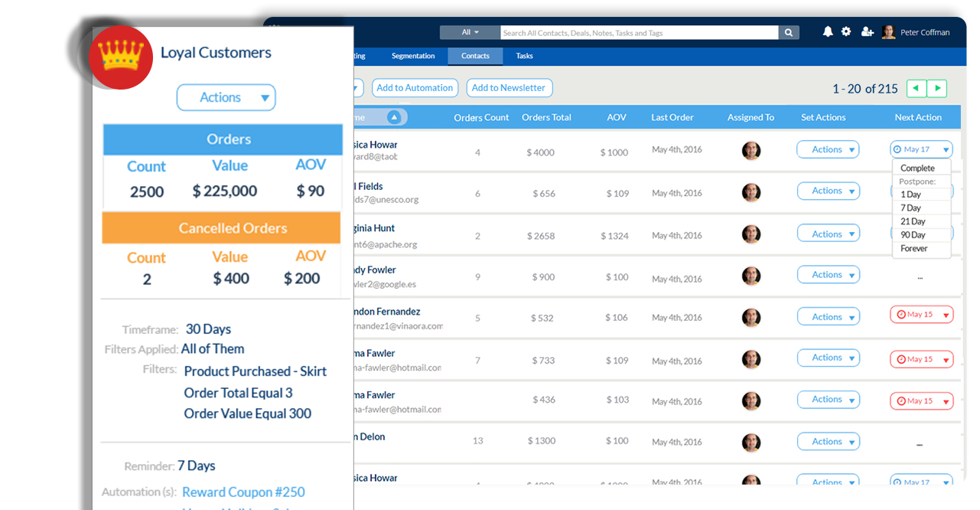The image size is (980, 510).
Task: Click the search magnifier button
Action: (x=789, y=33)
